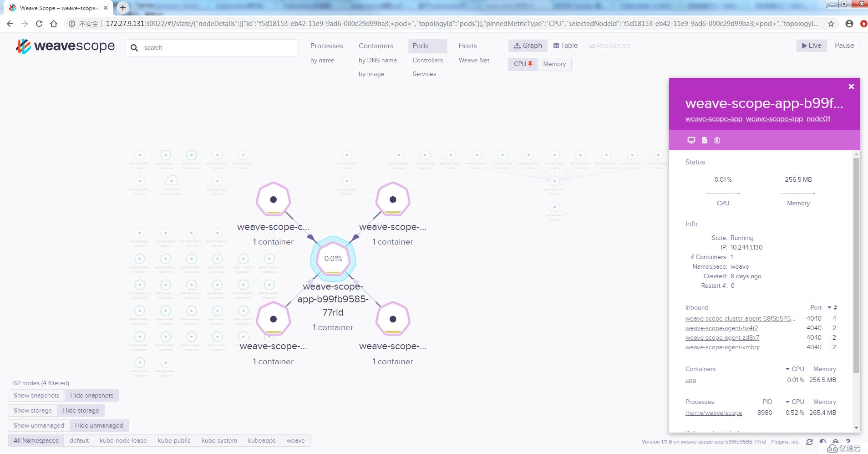The width and height of the screenshot is (868, 454).
Task: Select Show storage option
Action: [33, 411]
